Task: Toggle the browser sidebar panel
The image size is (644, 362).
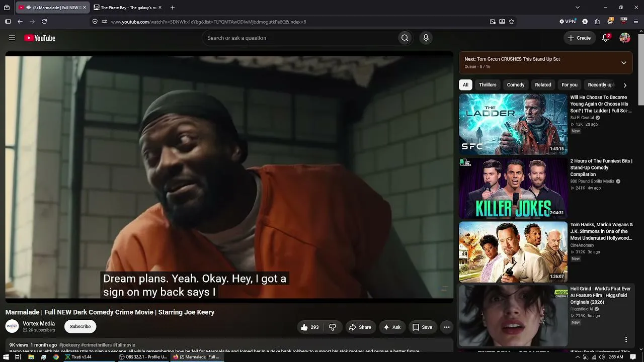Action: [8, 22]
